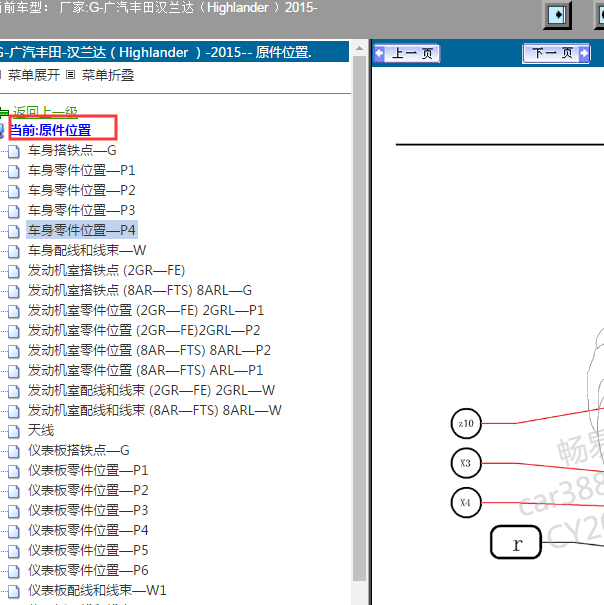Click the page icon beside 仪表板零件位置—P1
This screenshot has width=604, height=605.
[x=14, y=471]
